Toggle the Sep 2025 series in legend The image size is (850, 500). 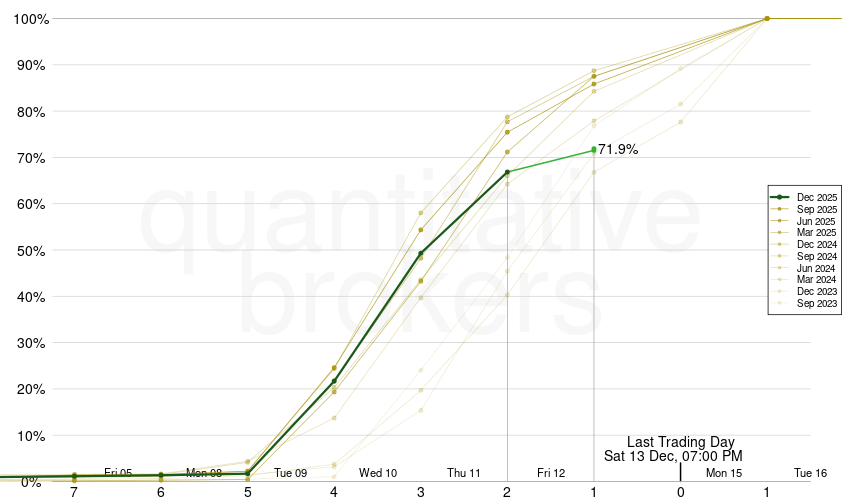pyautogui.click(x=816, y=209)
